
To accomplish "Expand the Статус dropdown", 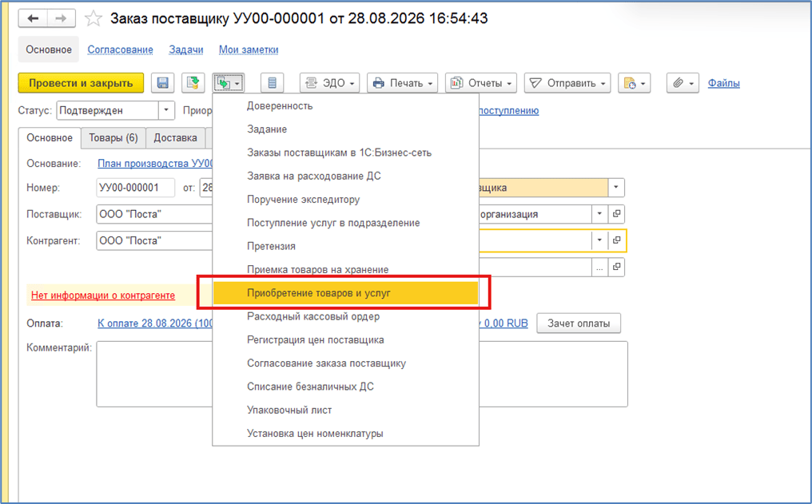I will tap(166, 110).
